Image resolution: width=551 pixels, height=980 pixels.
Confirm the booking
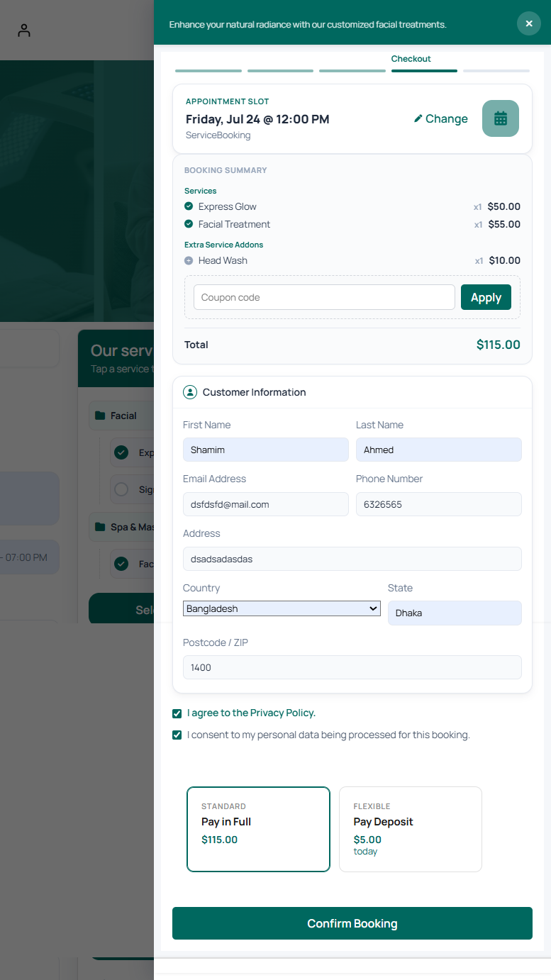coord(352,923)
